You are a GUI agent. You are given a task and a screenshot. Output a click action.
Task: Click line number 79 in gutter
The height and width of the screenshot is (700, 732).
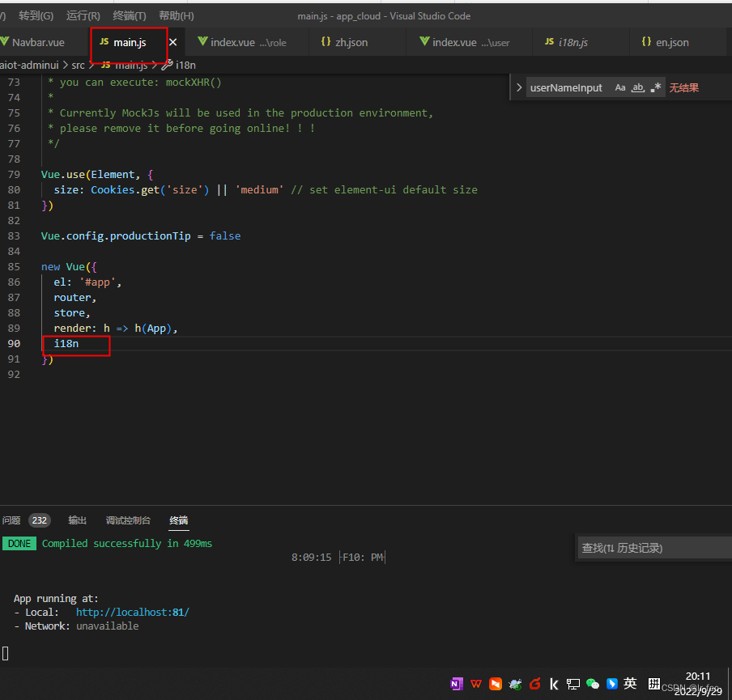(14, 175)
